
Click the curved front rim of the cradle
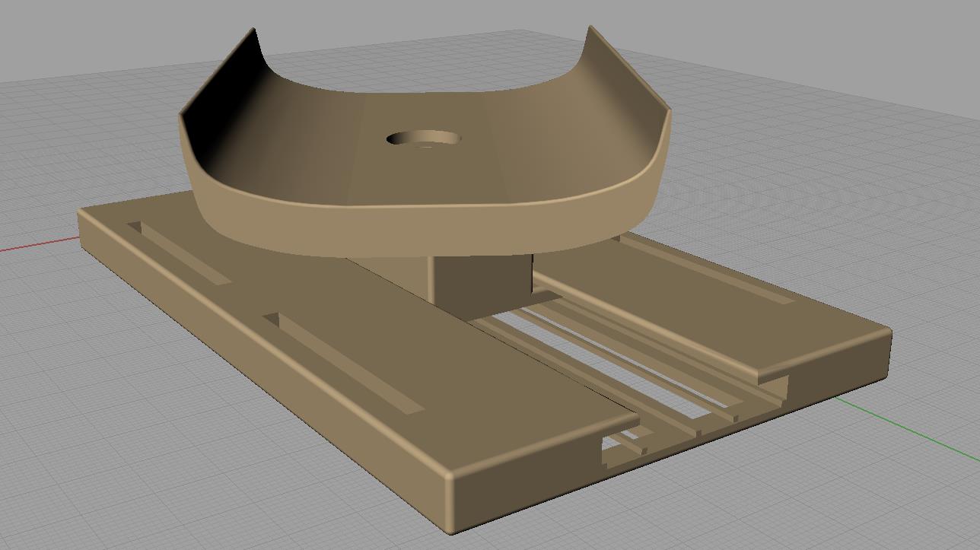coord(426,228)
